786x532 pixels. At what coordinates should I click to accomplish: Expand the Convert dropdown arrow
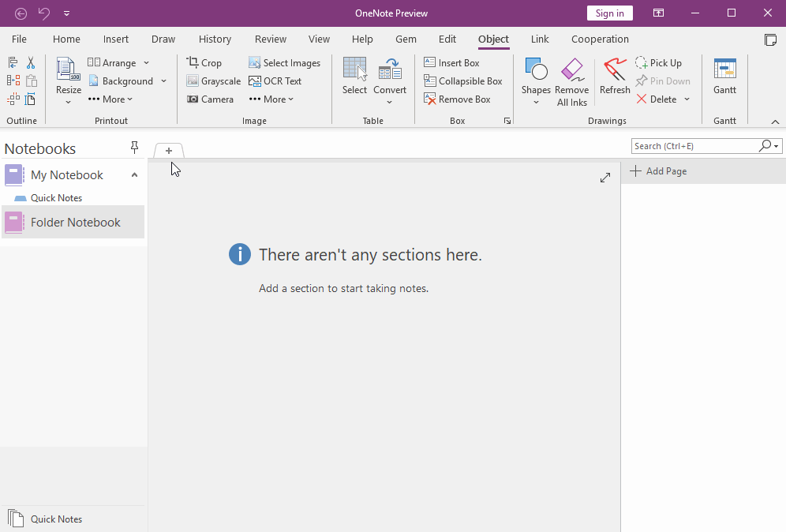coord(390,103)
